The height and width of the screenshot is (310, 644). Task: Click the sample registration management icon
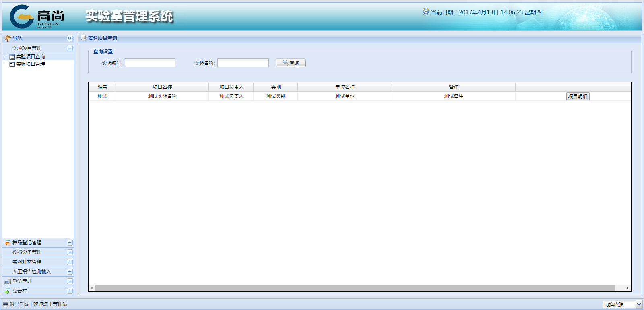click(x=8, y=243)
